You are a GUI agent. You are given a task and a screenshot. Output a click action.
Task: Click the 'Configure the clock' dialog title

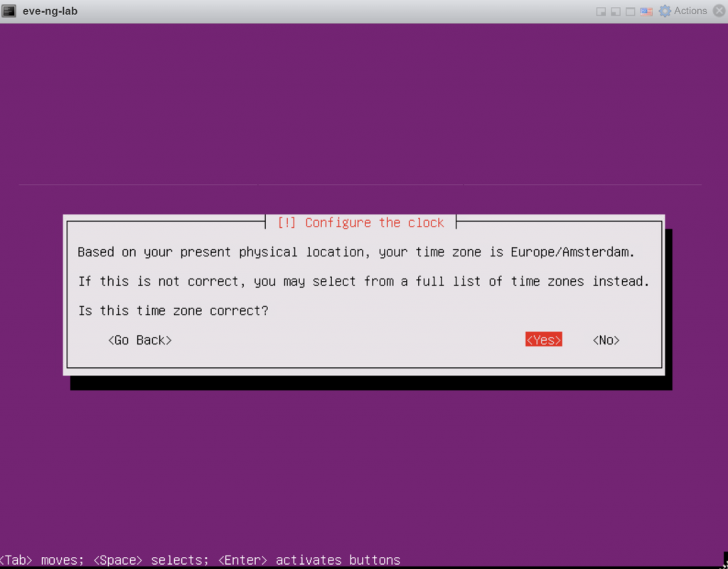tap(360, 223)
